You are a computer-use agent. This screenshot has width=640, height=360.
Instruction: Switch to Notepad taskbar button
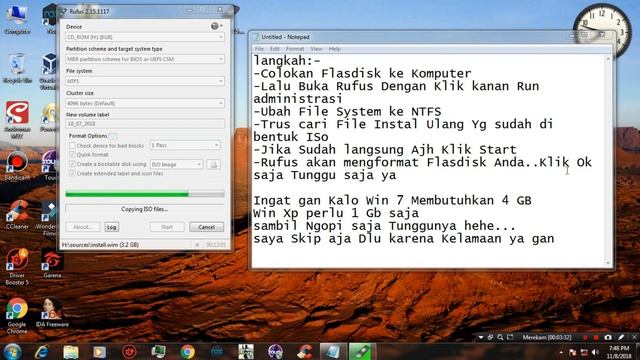pyautogui.click(x=333, y=351)
